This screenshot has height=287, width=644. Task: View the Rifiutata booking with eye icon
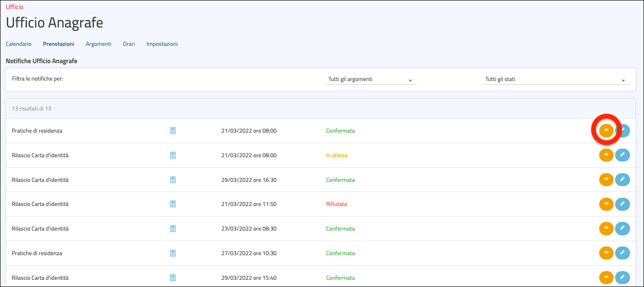point(606,204)
